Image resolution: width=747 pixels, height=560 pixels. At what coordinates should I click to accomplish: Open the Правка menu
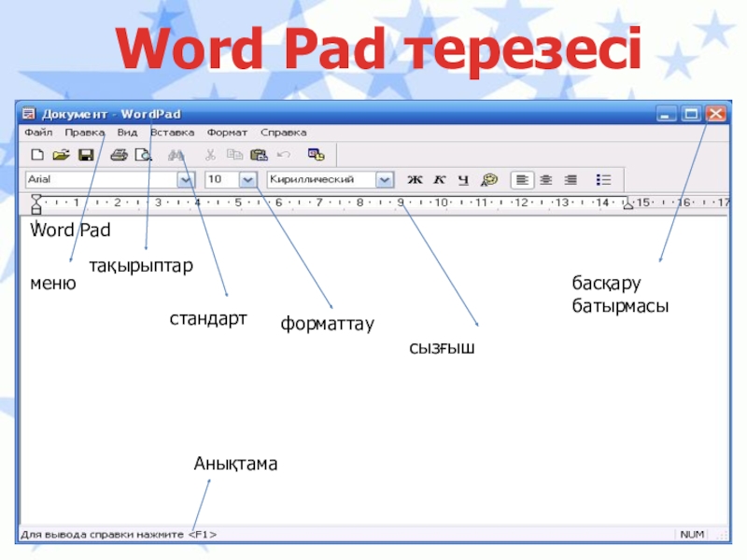point(84,133)
